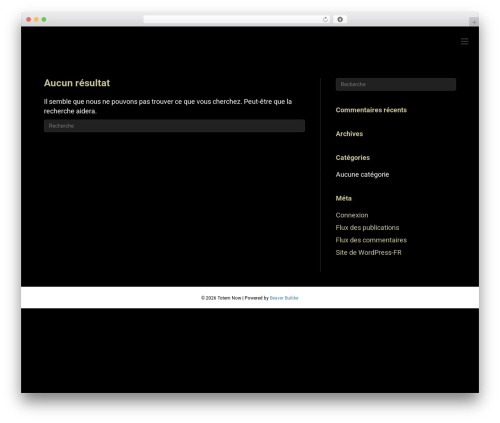Image resolution: width=500 pixels, height=423 pixels.
Task: Click the yellow minimize window button
Action: (36, 19)
